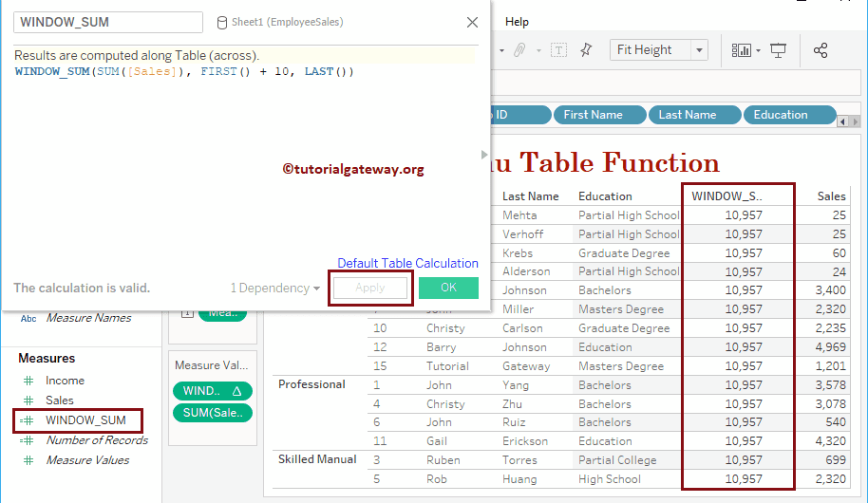Select Number of Records measure

(x=97, y=440)
